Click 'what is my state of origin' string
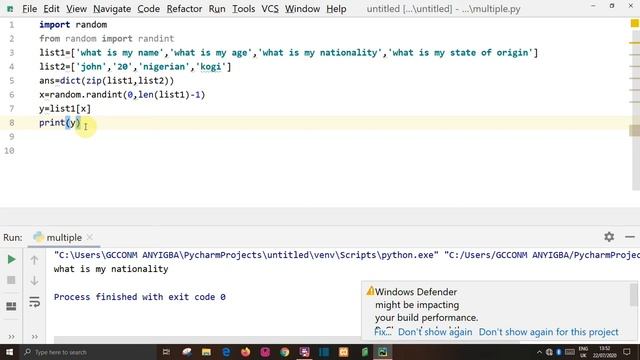This screenshot has width=640, height=360. [461, 53]
